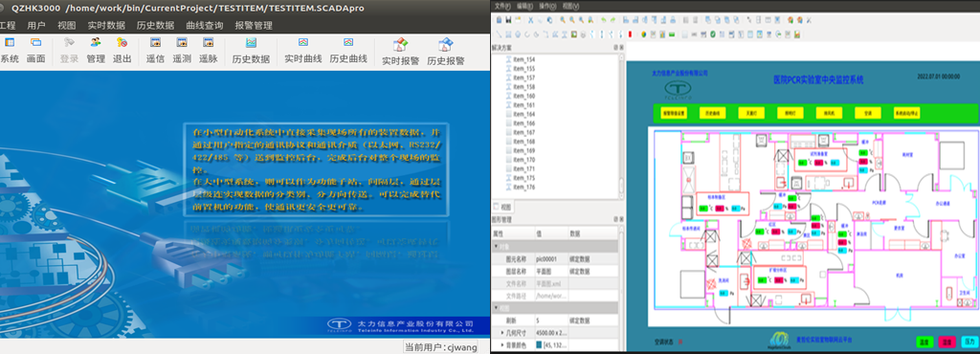Click the undo arrow icon in the editor toolbar
This screenshot has height=354, width=980.
pos(604,20)
